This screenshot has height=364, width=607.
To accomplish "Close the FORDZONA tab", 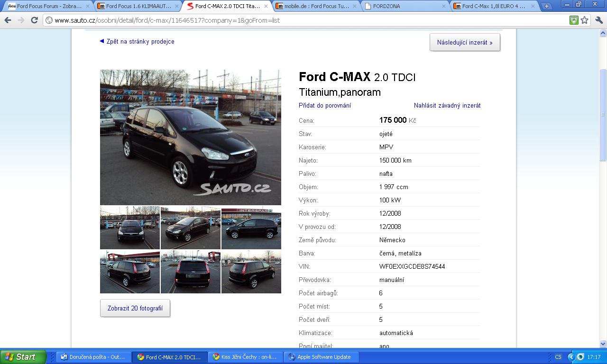I will coord(444,6).
